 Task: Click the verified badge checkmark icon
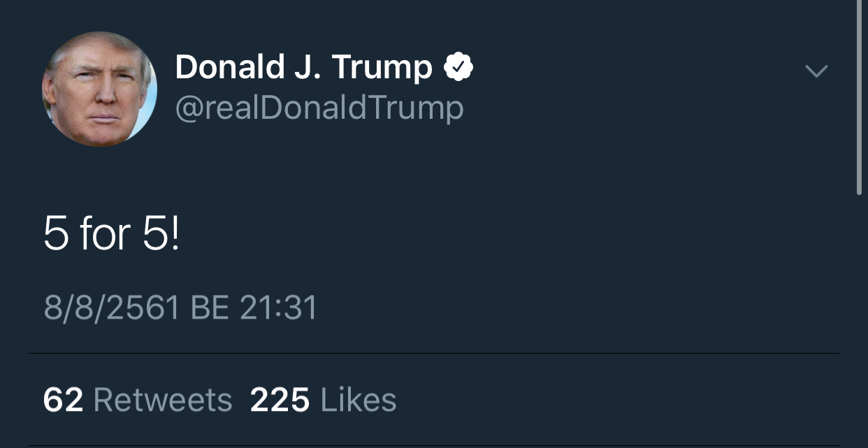[459, 67]
